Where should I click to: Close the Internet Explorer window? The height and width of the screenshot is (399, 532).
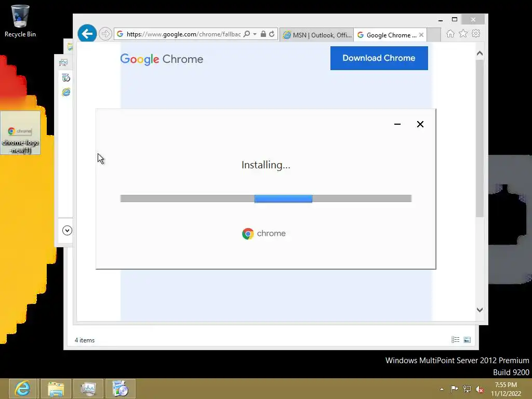(473, 19)
